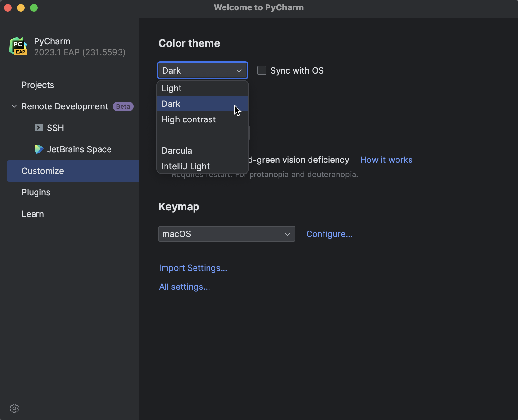Click the JetBrains Space logo icon
The height and width of the screenshot is (420, 518).
39,149
